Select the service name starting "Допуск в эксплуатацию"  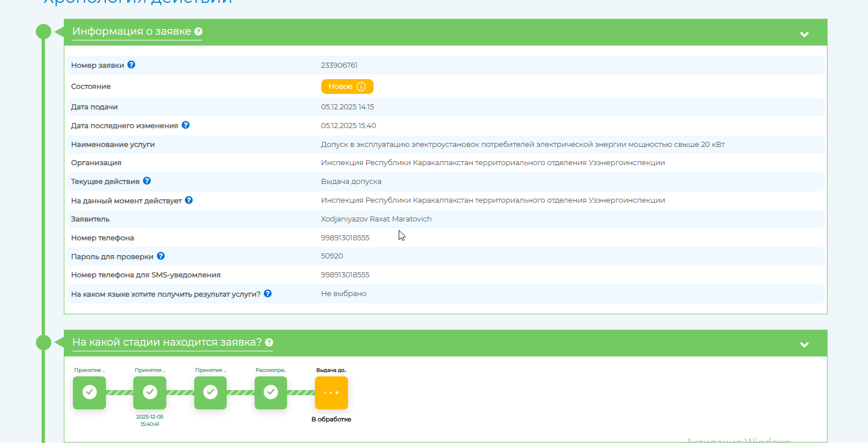[523, 145]
